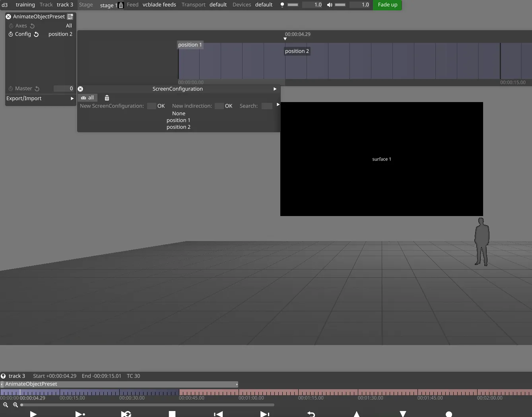
Task: Click the skip-to-next-section transport icon
Action: 265,414
